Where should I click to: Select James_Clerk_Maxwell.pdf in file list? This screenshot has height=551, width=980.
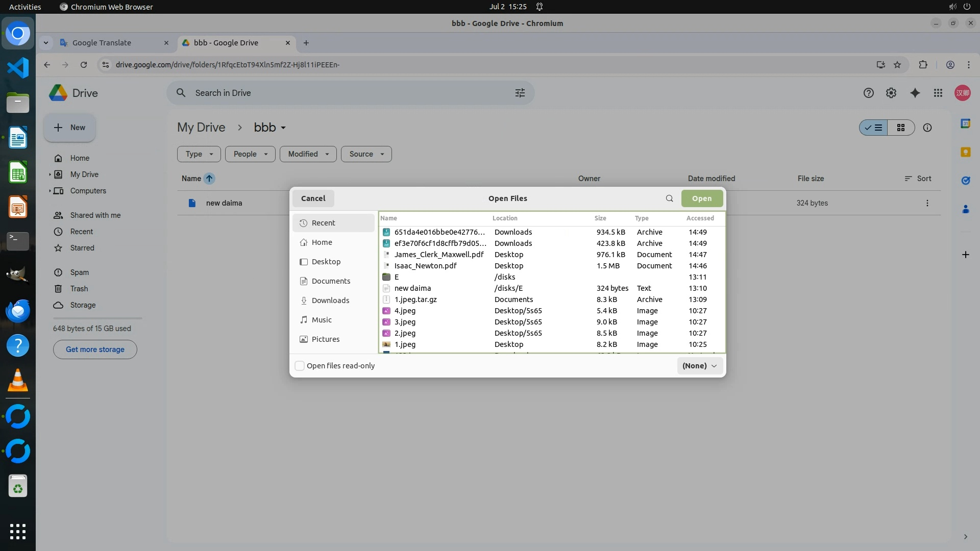pos(438,255)
